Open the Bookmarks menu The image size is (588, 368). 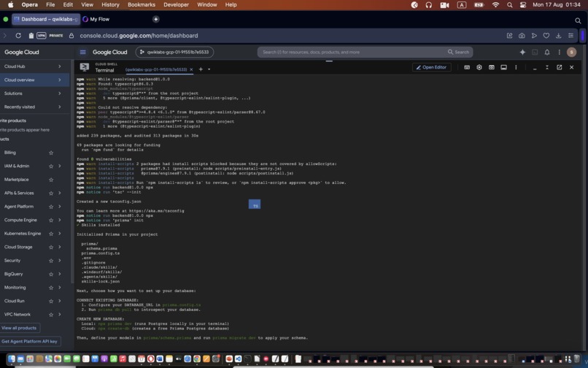pos(142,4)
